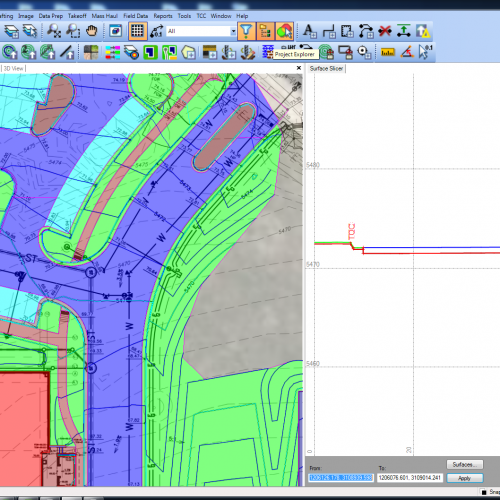Viewport: 500px width, 500px height.
Task: Click the select layers icon with cursor
Action: click(30, 31)
